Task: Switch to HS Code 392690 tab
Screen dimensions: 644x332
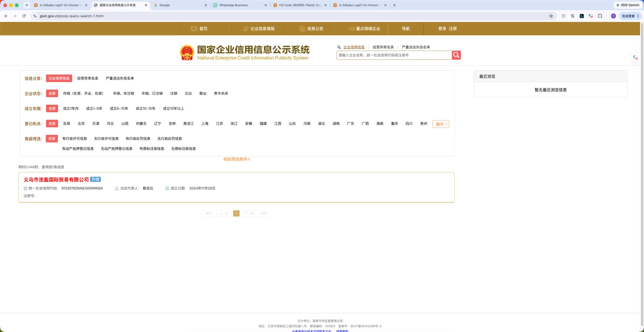Action: coord(299,5)
